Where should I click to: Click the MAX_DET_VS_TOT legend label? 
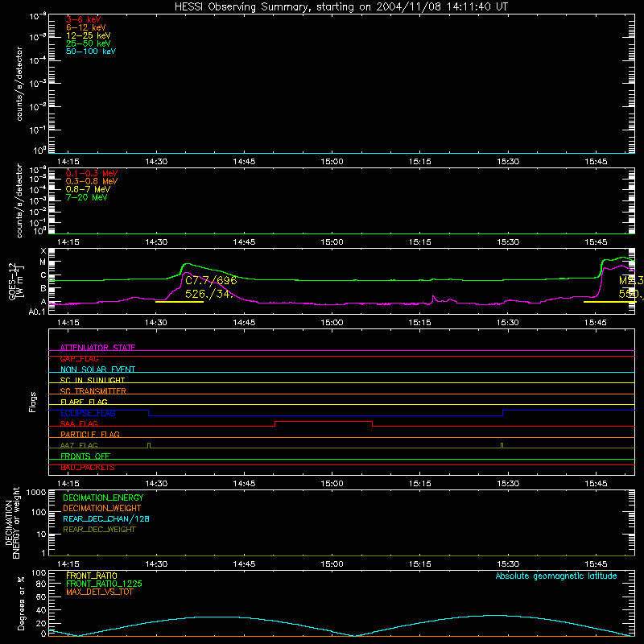[99, 592]
